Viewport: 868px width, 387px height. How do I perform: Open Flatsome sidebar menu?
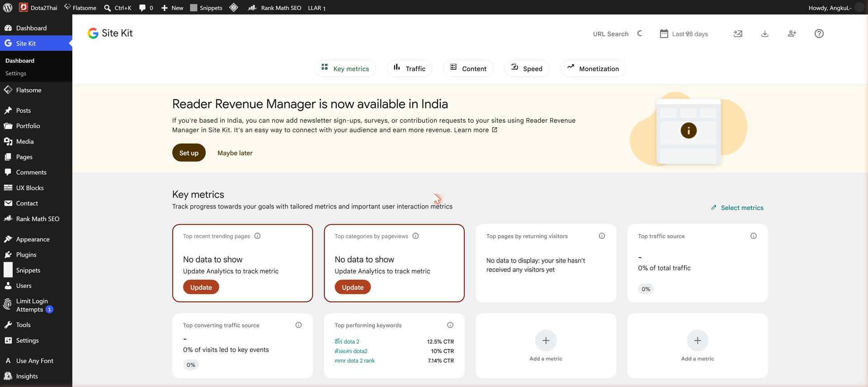click(36, 90)
